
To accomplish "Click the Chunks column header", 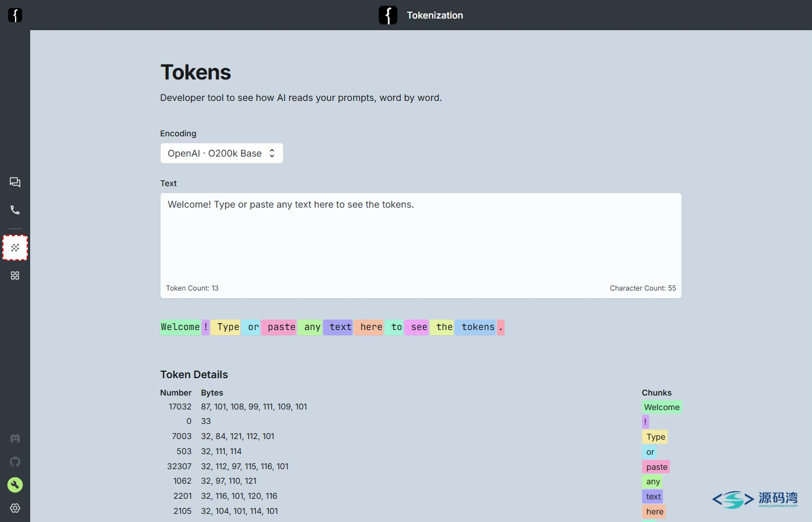I will 657,393.
